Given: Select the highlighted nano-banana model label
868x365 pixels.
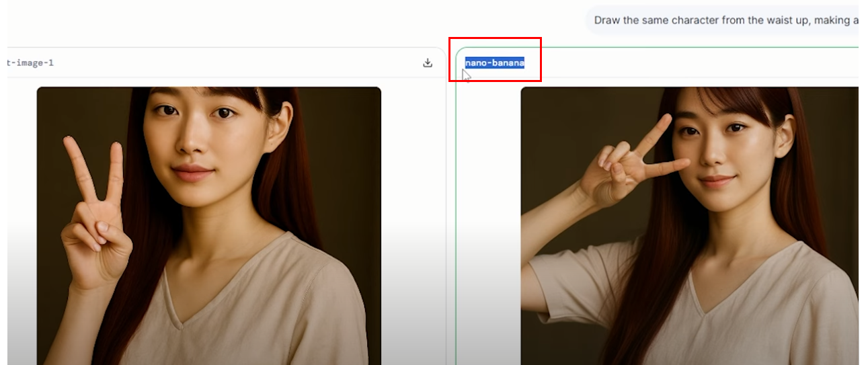Looking at the screenshot, I should coord(494,63).
